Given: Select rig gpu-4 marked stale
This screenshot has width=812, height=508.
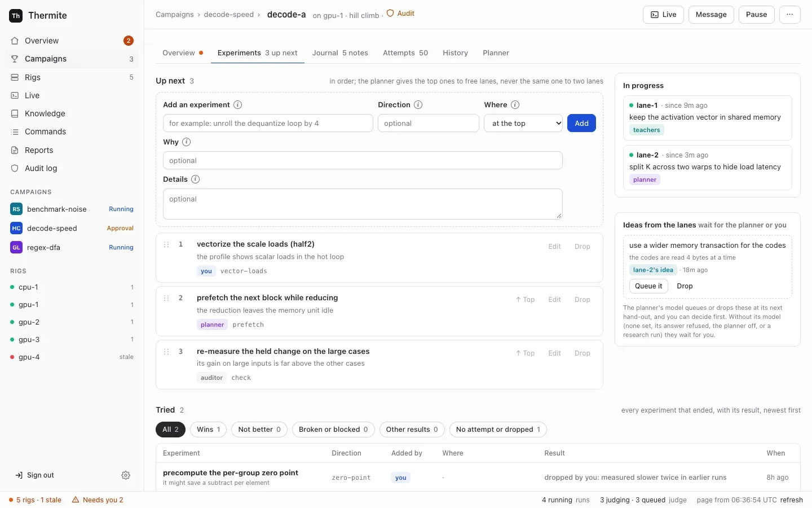Looking at the screenshot, I should pos(72,357).
